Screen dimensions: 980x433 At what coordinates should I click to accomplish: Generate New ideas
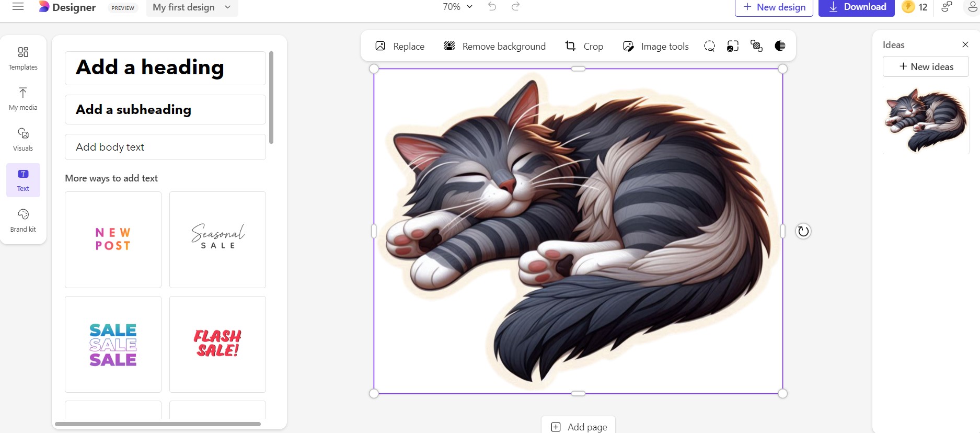click(926, 66)
